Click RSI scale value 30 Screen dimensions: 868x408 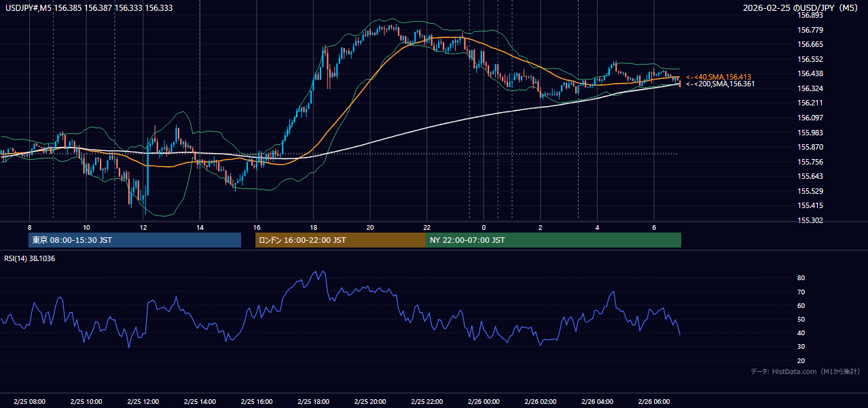click(801, 347)
